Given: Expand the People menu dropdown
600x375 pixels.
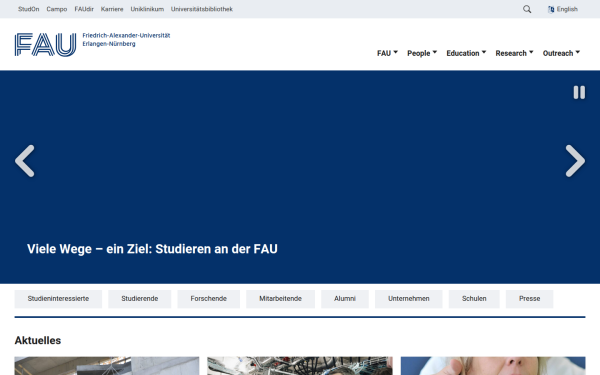Looking at the screenshot, I should click(422, 53).
